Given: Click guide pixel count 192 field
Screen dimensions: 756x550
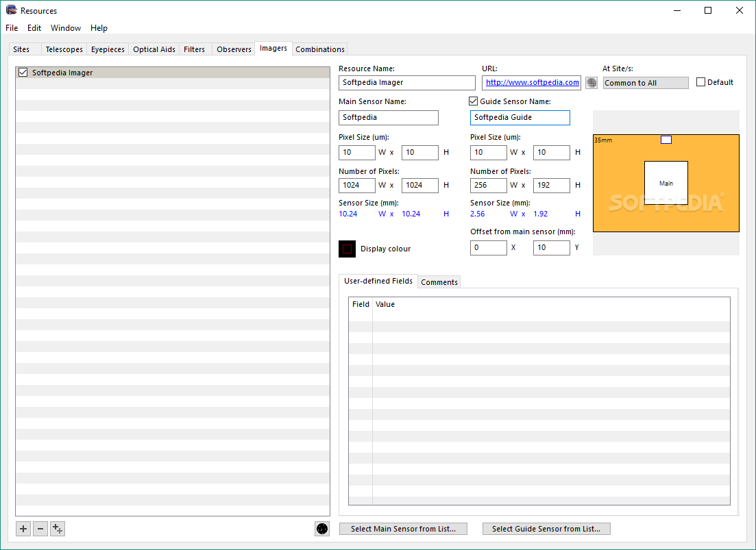Looking at the screenshot, I should pyautogui.click(x=552, y=186).
